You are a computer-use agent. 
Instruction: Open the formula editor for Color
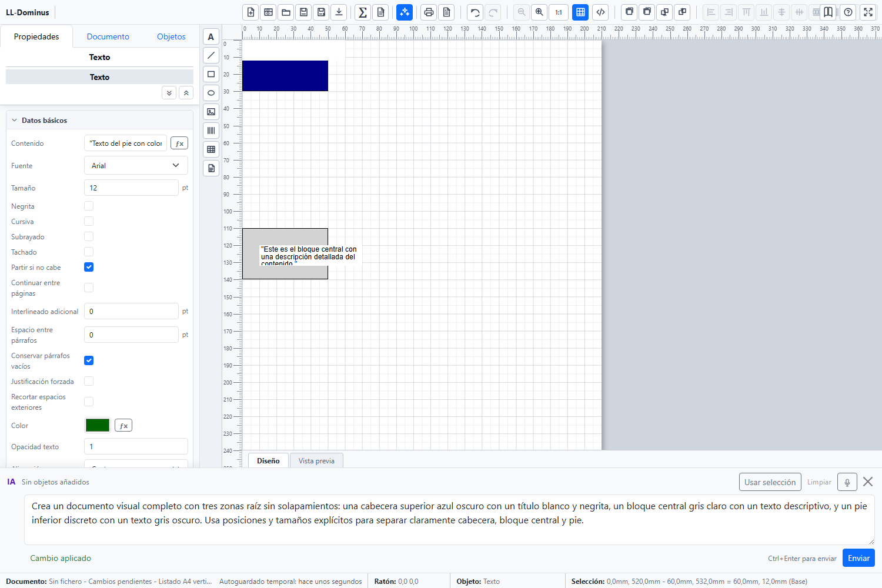click(123, 425)
